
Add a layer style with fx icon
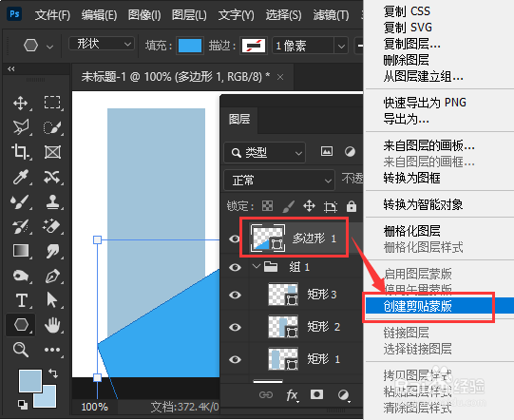(292, 395)
